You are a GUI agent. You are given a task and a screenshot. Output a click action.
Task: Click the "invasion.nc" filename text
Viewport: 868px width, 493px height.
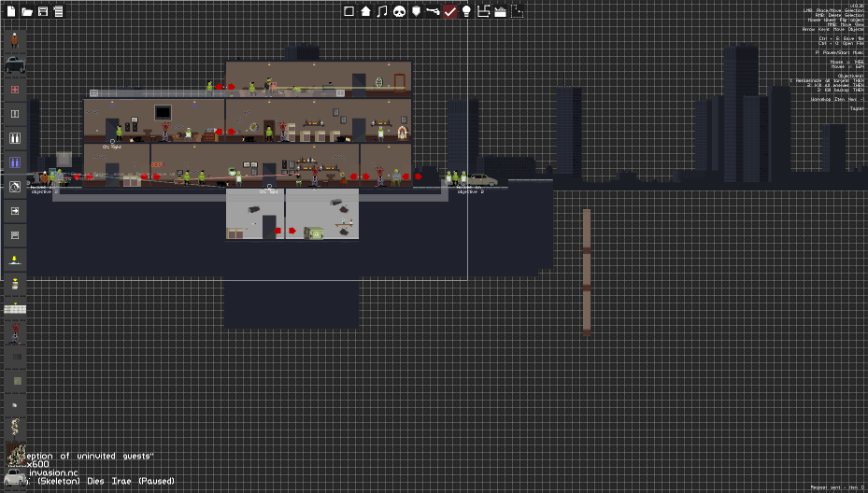[x=53, y=472]
